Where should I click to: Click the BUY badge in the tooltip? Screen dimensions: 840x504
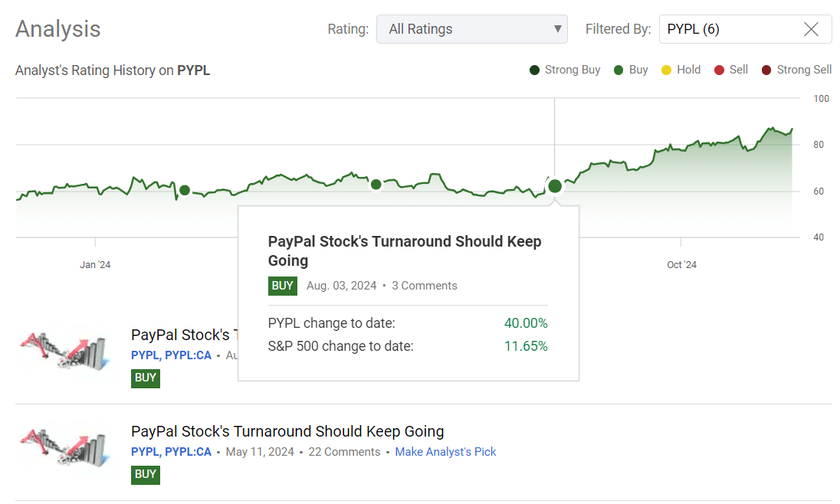(x=283, y=286)
